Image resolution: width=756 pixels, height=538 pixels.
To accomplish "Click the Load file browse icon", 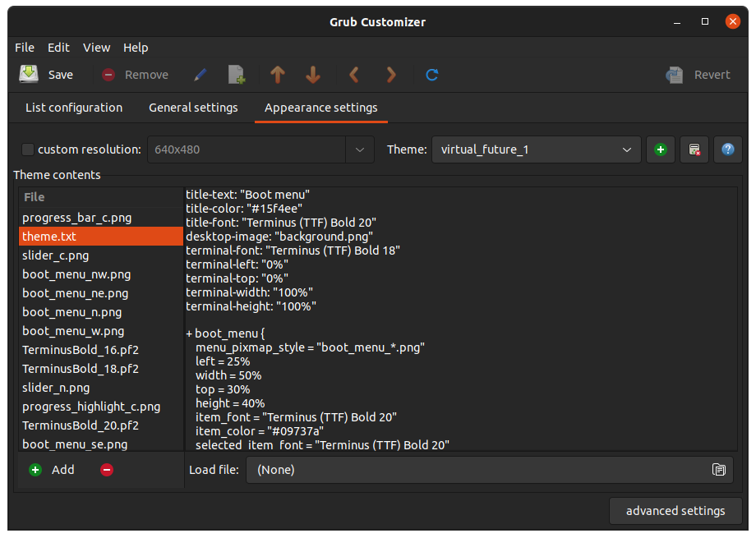I will point(718,470).
